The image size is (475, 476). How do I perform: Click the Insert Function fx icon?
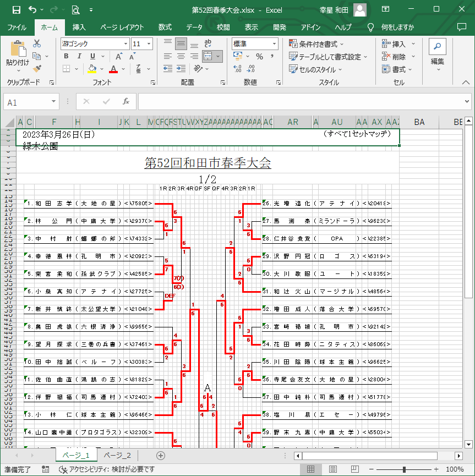(126, 101)
